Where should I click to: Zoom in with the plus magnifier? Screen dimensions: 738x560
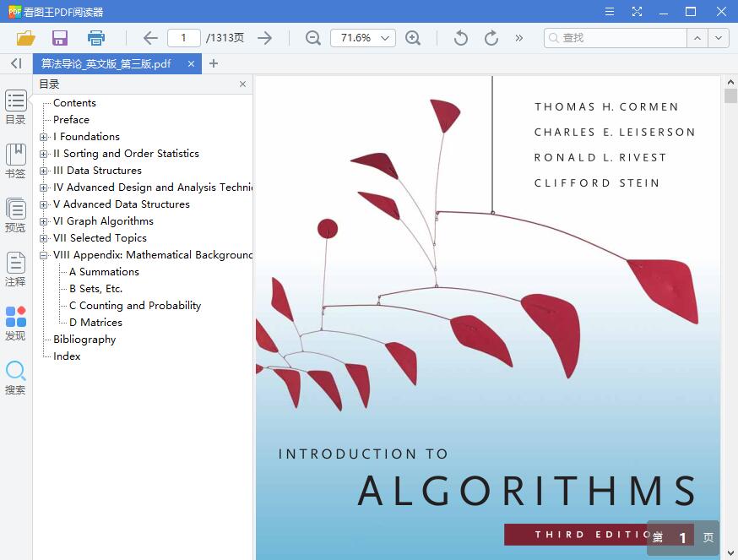pos(413,38)
